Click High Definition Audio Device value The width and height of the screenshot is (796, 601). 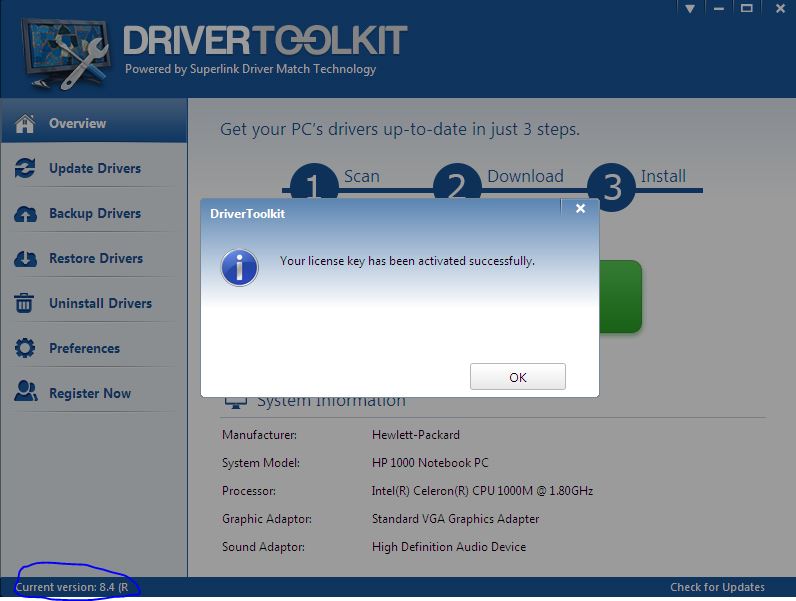[449, 546]
